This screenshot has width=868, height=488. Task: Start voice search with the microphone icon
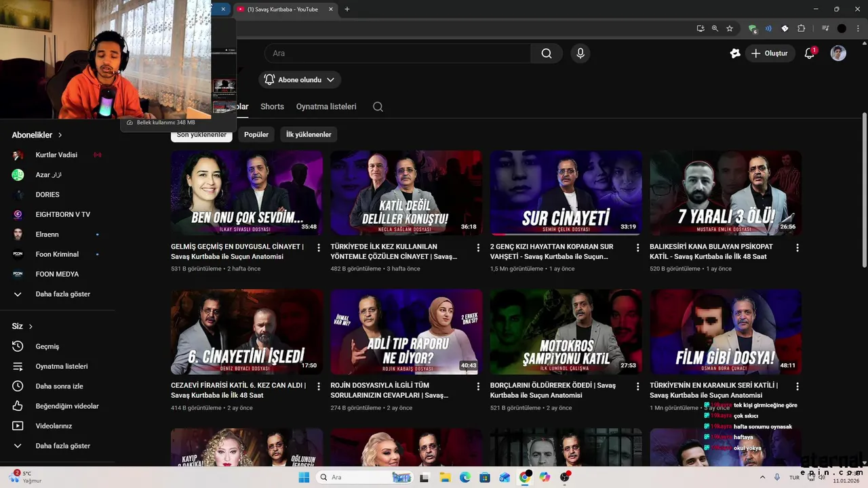(x=580, y=54)
